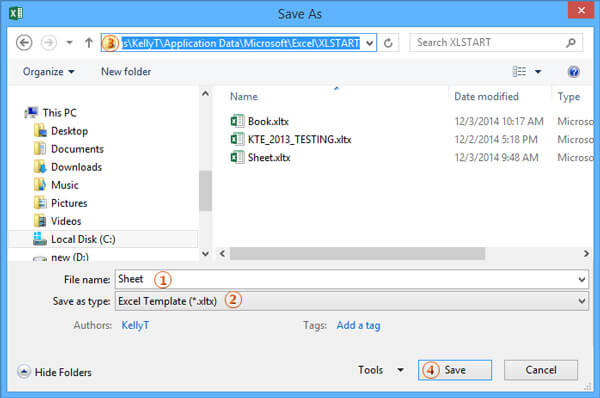Go up one folder level
Viewport: 600px width, 398px height.
89,42
